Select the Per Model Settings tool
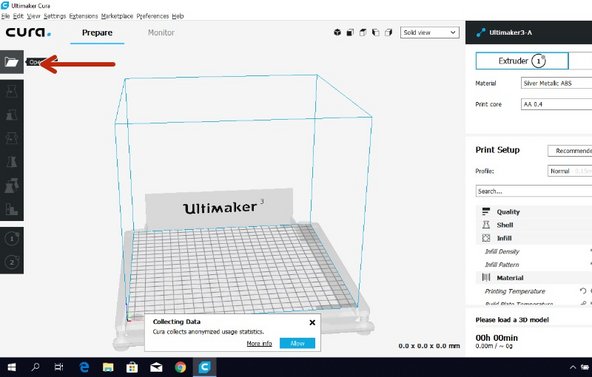This screenshot has width=592, height=377. coord(11,185)
